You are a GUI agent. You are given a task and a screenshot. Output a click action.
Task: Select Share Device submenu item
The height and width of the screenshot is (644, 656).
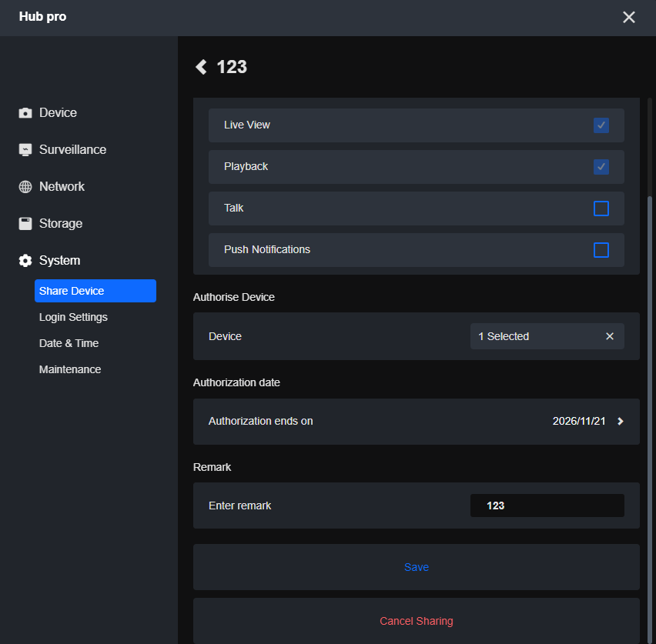click(95, 291)
